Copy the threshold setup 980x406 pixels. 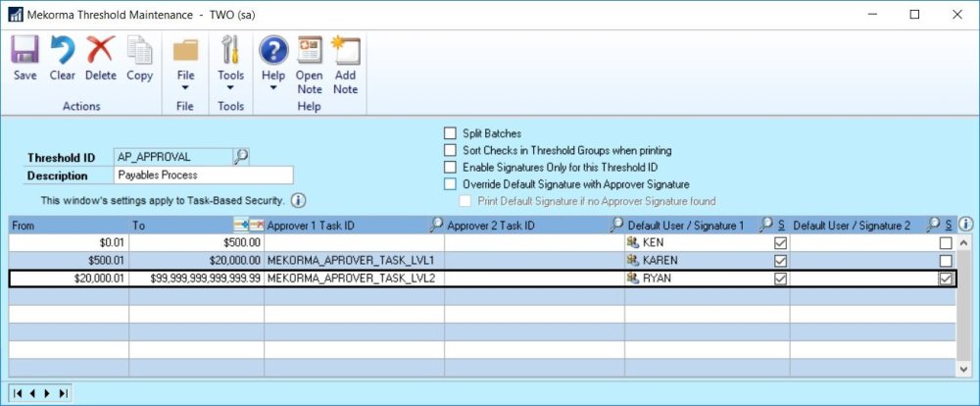pyautogui.click(x=139, y=58)
